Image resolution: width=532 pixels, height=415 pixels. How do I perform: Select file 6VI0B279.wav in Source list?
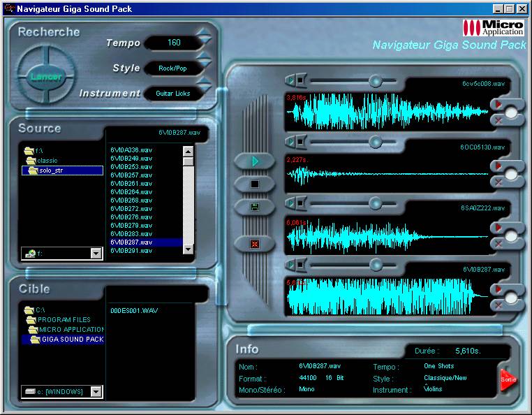pyautogui.click(x=131, y=226)
